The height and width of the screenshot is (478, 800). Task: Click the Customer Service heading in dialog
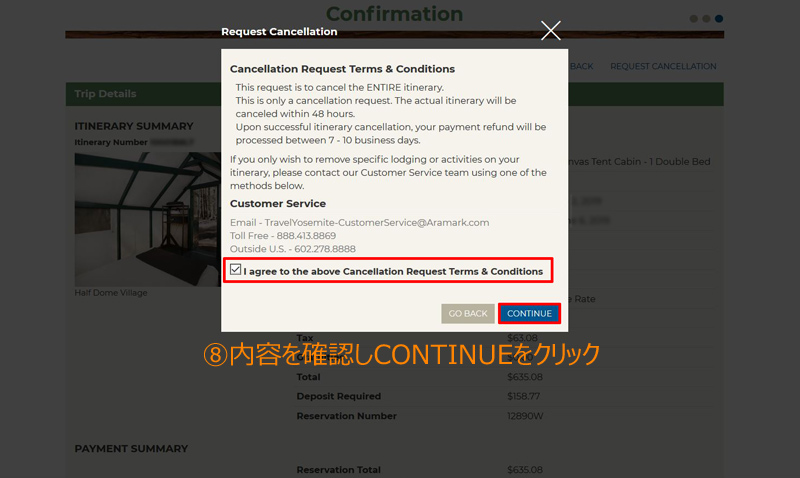pos(278,204)
